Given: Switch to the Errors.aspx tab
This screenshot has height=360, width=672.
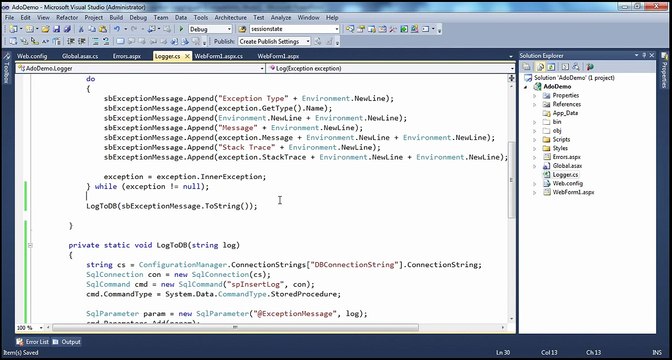Looking at the screenshot, I should tap(127, 56).
